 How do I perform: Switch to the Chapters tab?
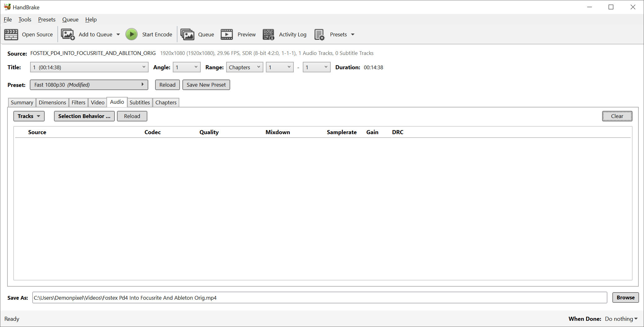coord(166,102)
